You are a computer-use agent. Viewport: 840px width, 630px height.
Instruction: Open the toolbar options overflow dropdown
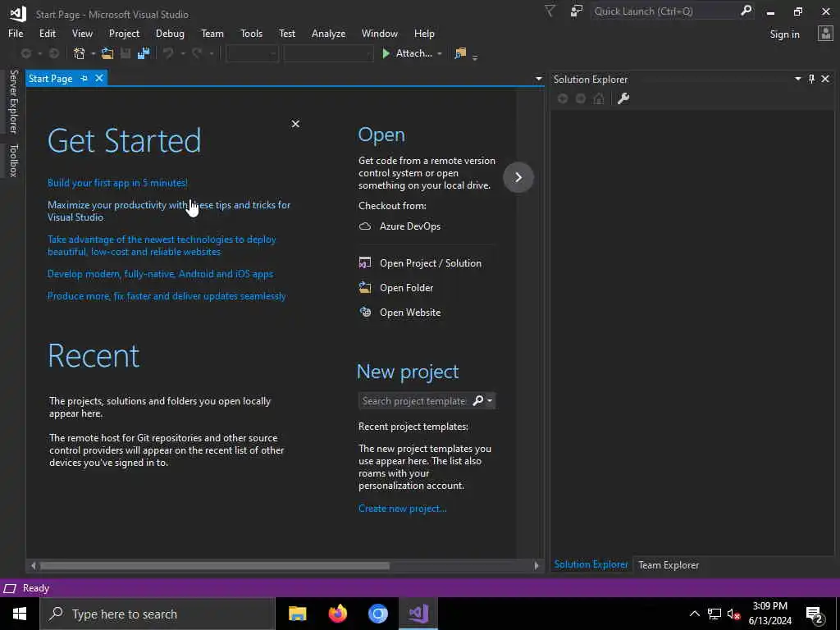point(475,57)
